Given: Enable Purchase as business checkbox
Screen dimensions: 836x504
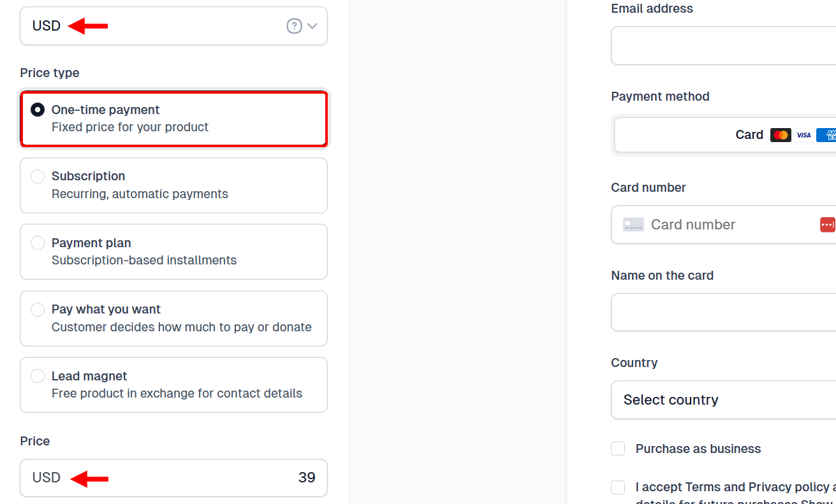Looking at the screenshot, I should [617, 449].
